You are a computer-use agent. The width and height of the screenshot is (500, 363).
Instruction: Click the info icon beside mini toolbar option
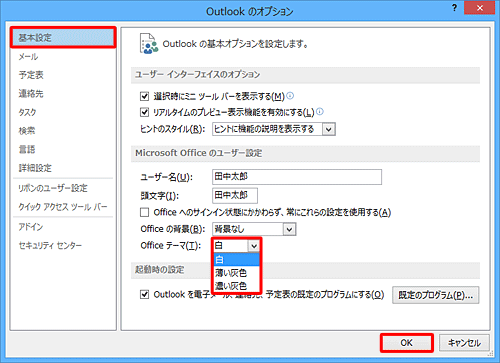(x=290, y=96)
